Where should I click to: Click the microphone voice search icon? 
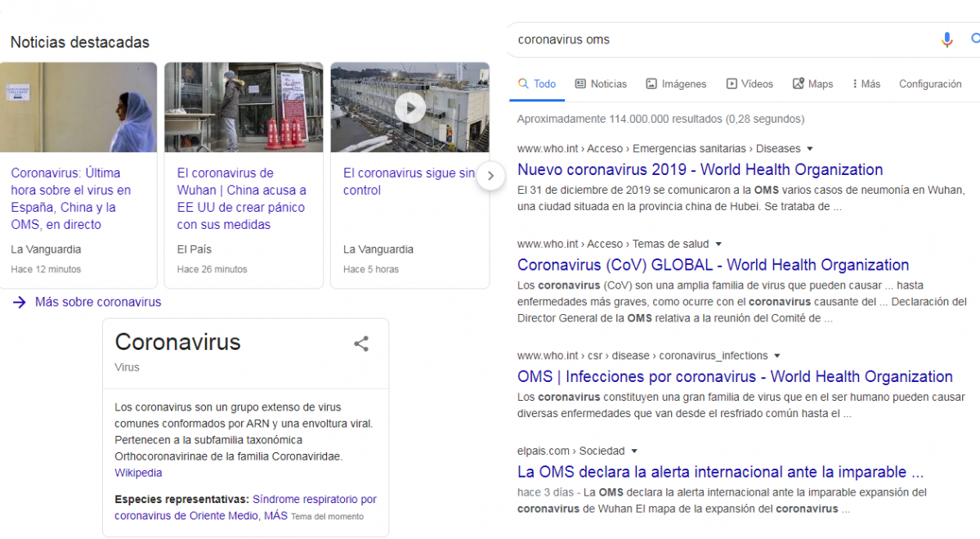pyautogui.click(x=946, y=39)
